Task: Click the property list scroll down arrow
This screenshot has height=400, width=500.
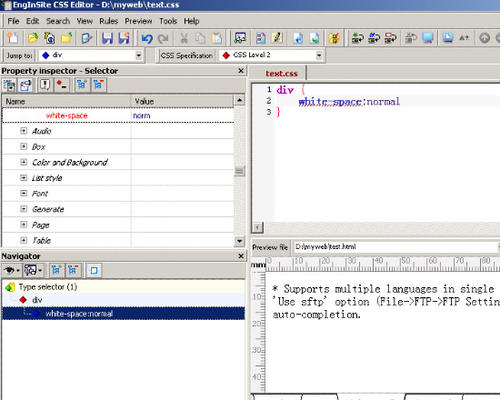Action: (239, 241)
